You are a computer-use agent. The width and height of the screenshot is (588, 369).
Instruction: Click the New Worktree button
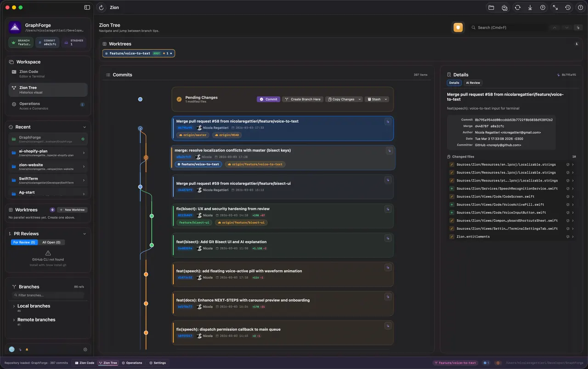pos(72,210)
